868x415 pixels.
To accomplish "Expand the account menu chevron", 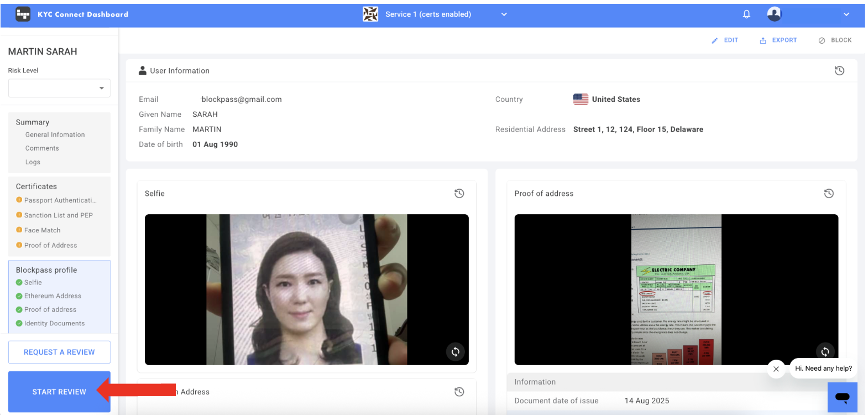I will 846,14.
